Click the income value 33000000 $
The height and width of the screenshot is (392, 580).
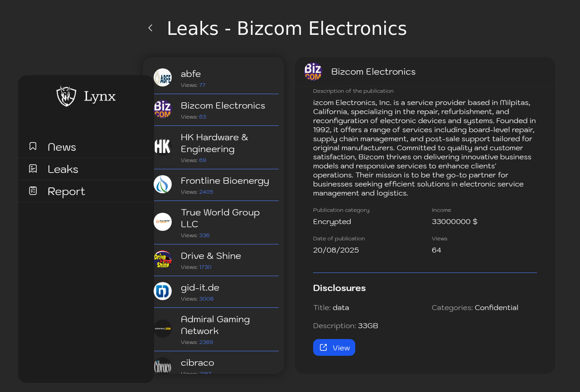pyautogui.click(x=454, y=222)
